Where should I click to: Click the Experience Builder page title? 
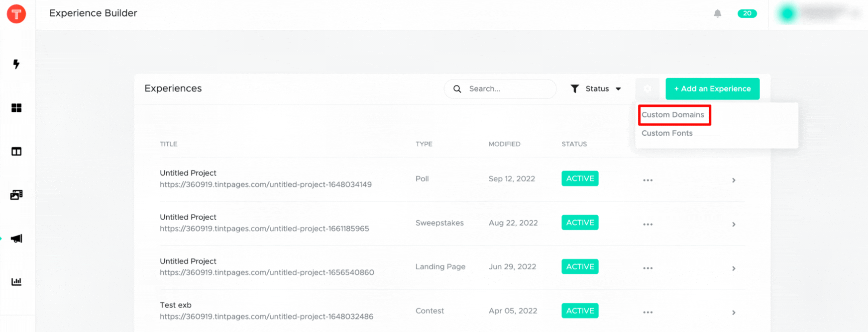point(93,13)
